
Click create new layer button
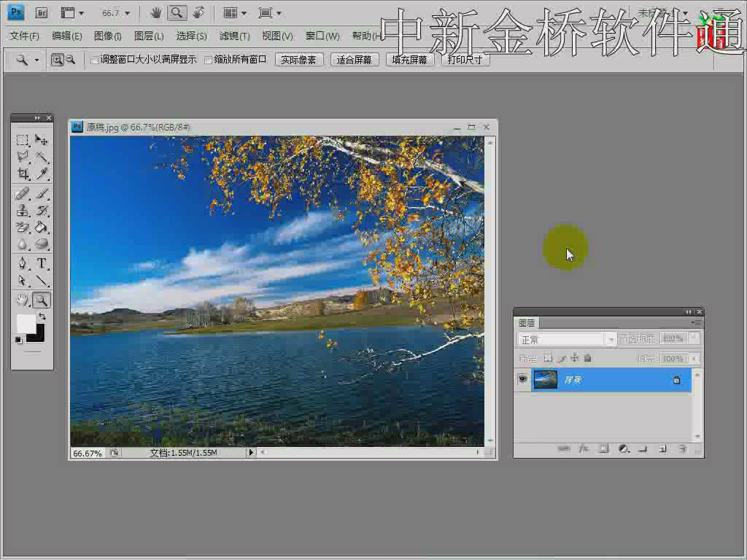point(662,448)
